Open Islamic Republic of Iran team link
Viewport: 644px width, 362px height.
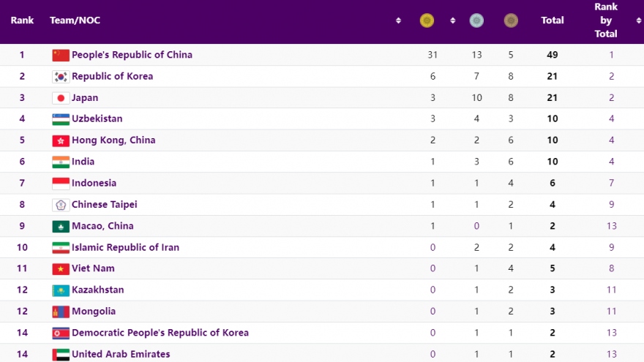(125, 247)
